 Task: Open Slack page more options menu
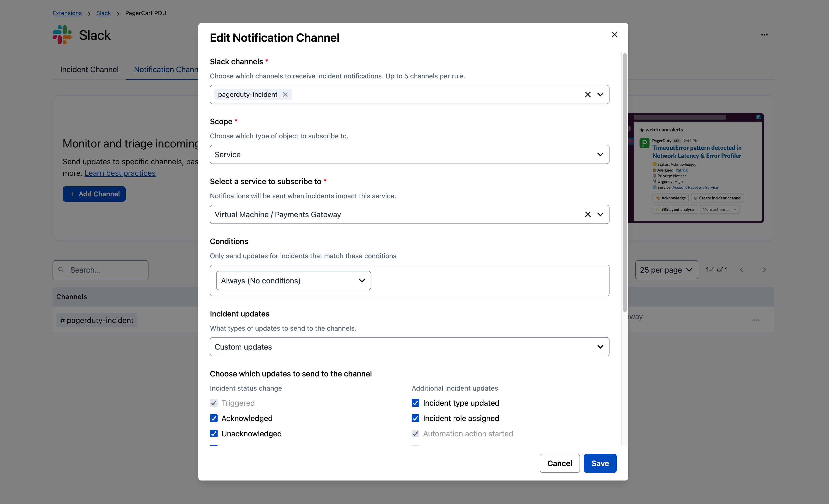[764, 35]
